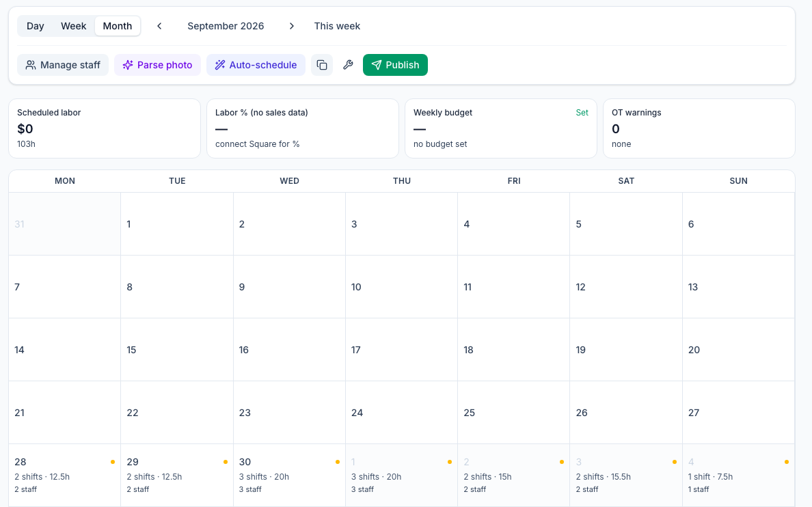Select the Month view tab
The image size is (812, 507).
pos(118,26)
